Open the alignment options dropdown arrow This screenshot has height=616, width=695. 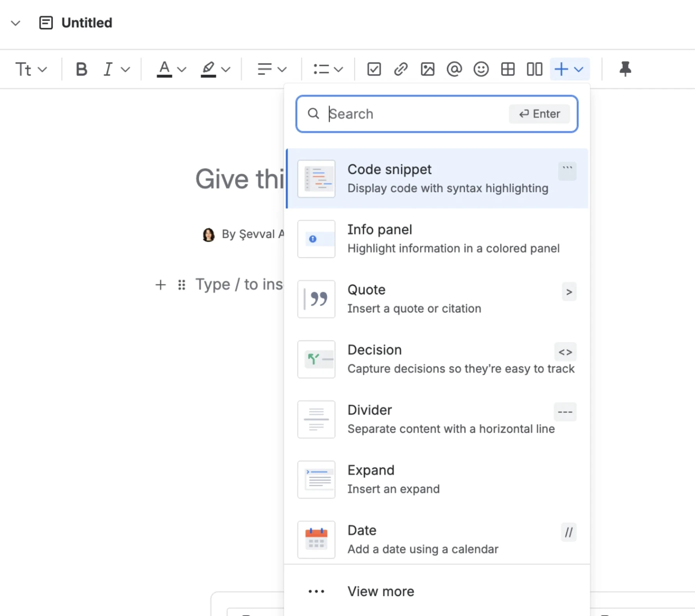coord(282,70)
